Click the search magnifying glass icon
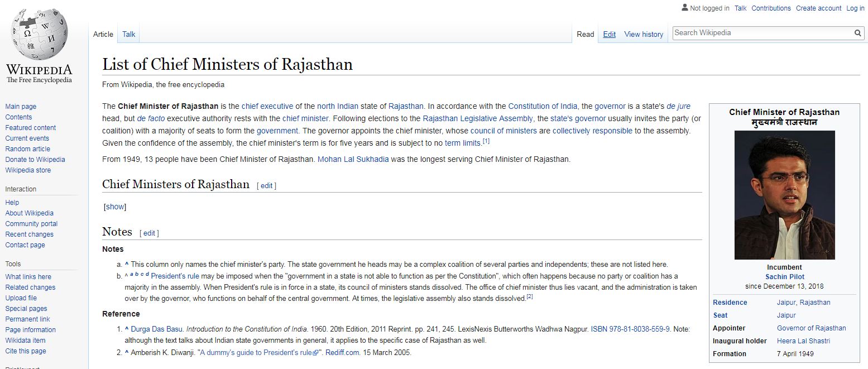Image resolution: width=868 pixels, height=369 pixels. (858, 33)
